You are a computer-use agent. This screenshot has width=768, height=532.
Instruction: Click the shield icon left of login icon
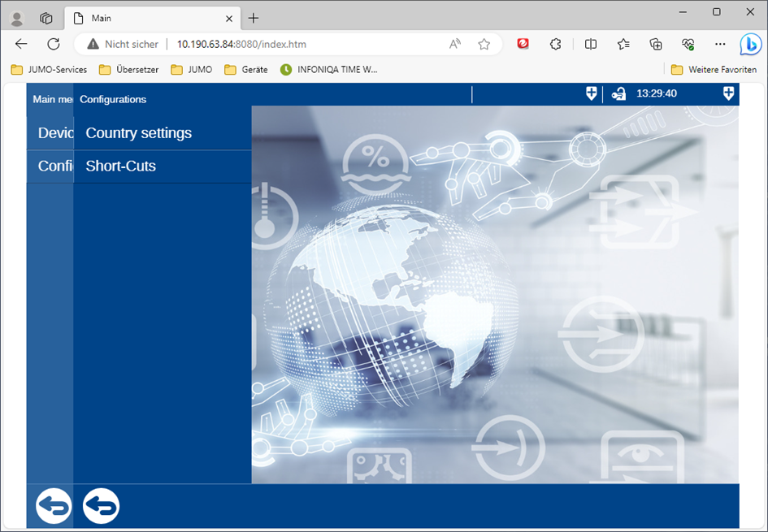pos(591,94)
